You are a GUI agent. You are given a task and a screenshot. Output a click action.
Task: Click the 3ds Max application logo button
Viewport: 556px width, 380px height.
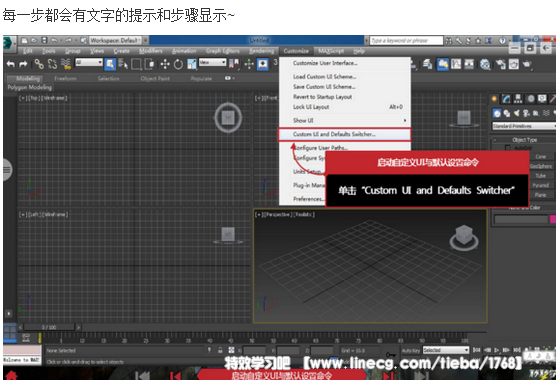tap(9, 43)
